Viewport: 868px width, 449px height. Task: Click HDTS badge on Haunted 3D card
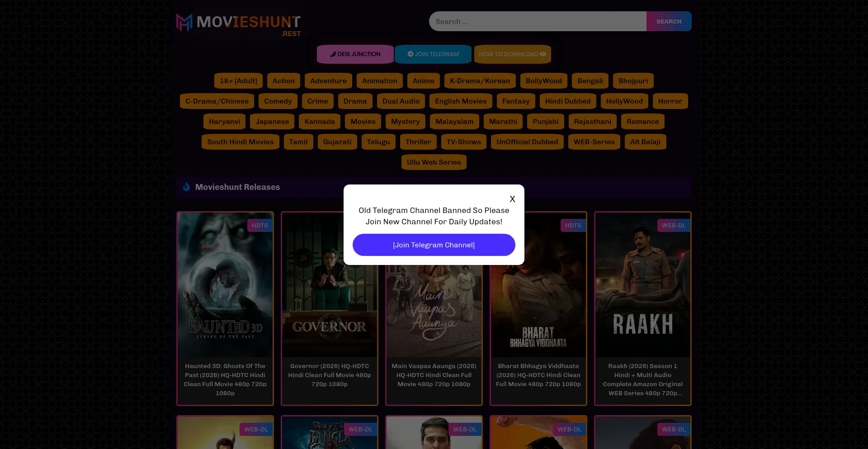260,226
